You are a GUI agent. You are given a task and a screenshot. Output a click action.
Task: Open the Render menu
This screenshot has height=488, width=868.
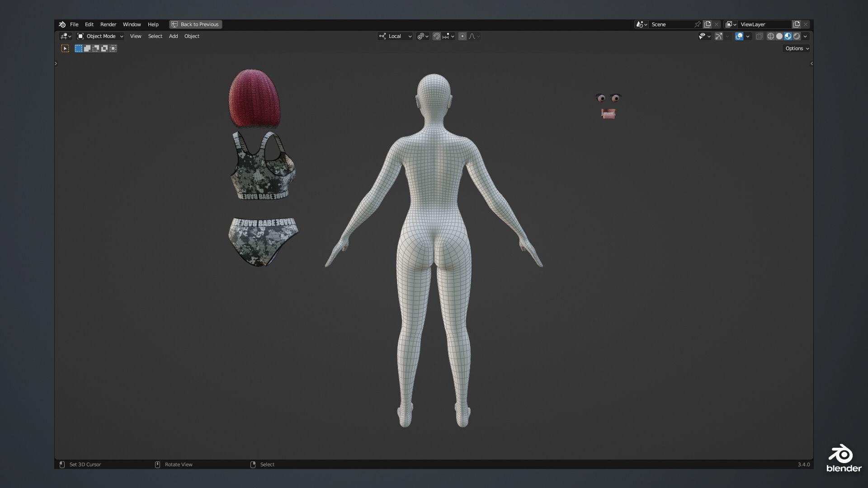pyautogui.click(x=108, y=24)
